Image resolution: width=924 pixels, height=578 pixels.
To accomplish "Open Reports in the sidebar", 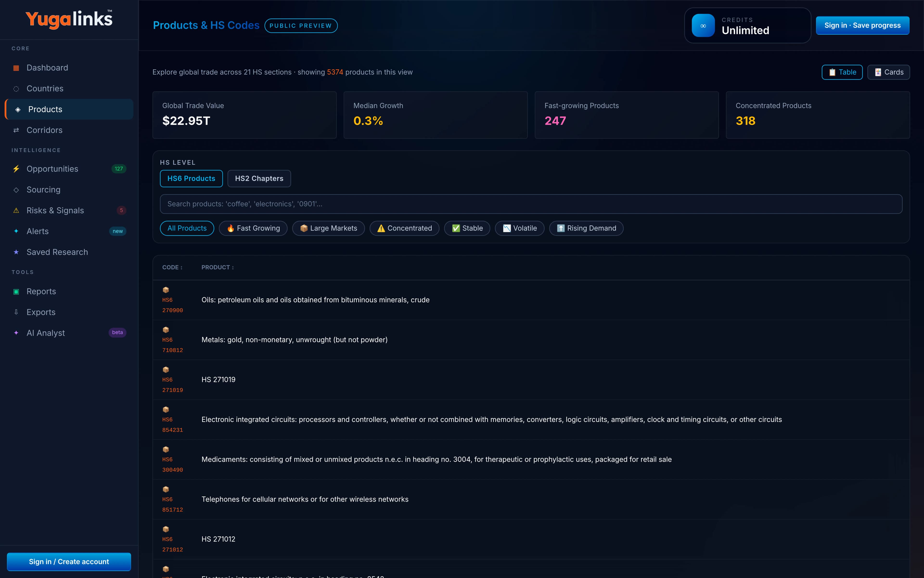I will pos(69,292).
